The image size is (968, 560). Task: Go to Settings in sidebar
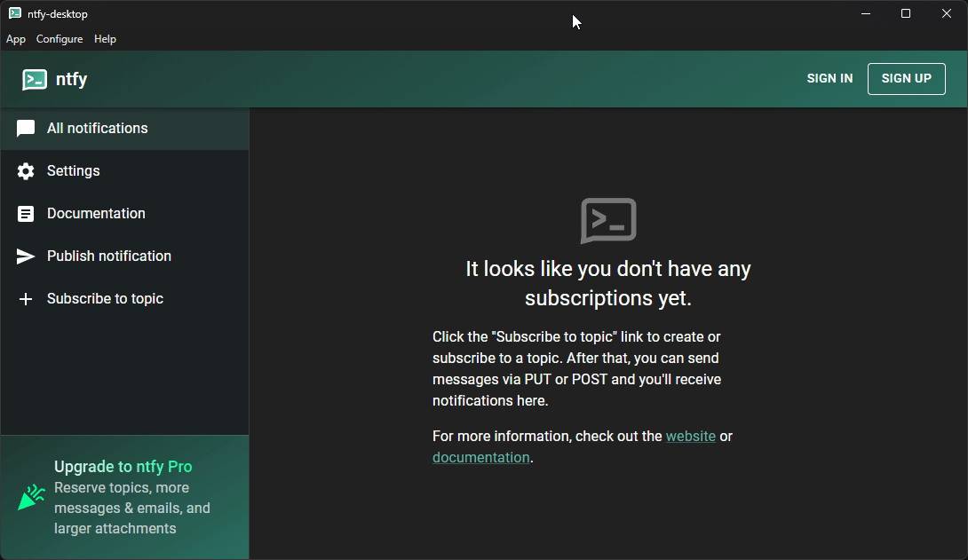click(x=124, y=170)
